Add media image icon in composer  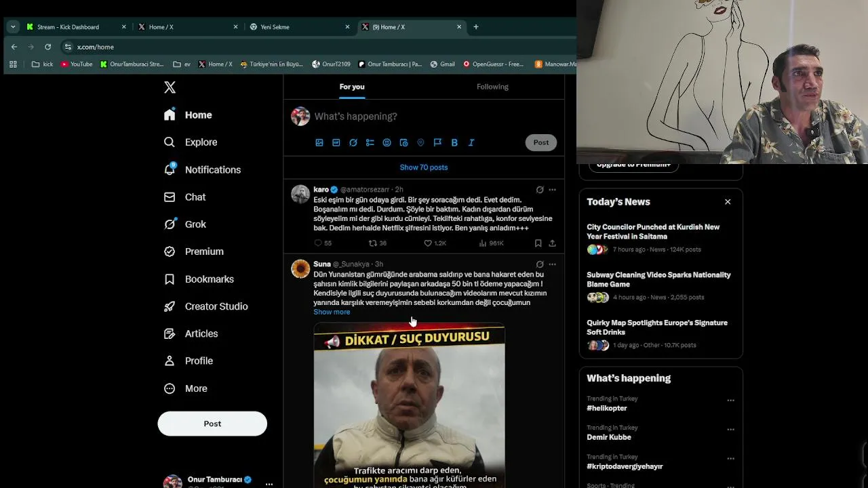[319, 142]
